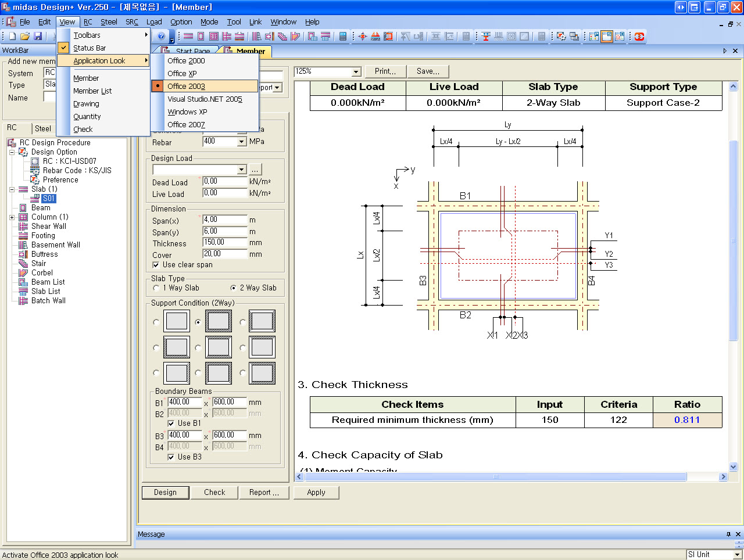Click the Span(x) input field

(225, 220)
